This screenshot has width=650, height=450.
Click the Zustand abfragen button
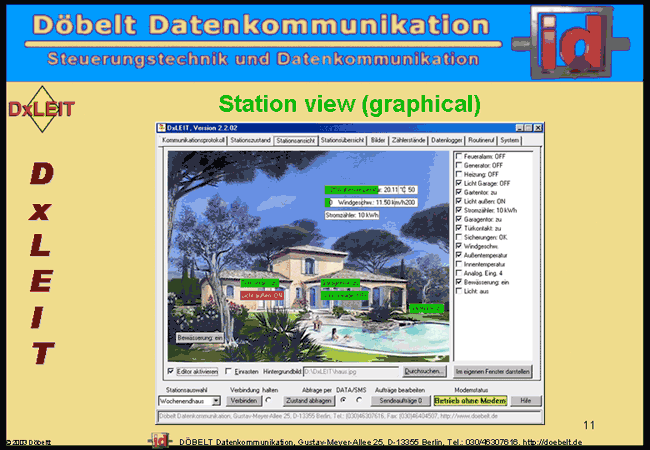tap(309, 401)
